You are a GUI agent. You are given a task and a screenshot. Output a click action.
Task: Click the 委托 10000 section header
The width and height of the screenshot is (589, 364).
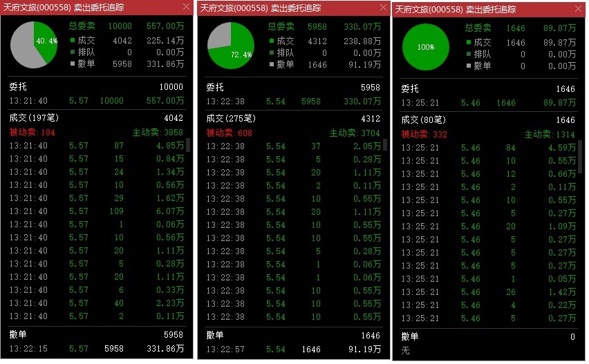click(x=97, y=87)
